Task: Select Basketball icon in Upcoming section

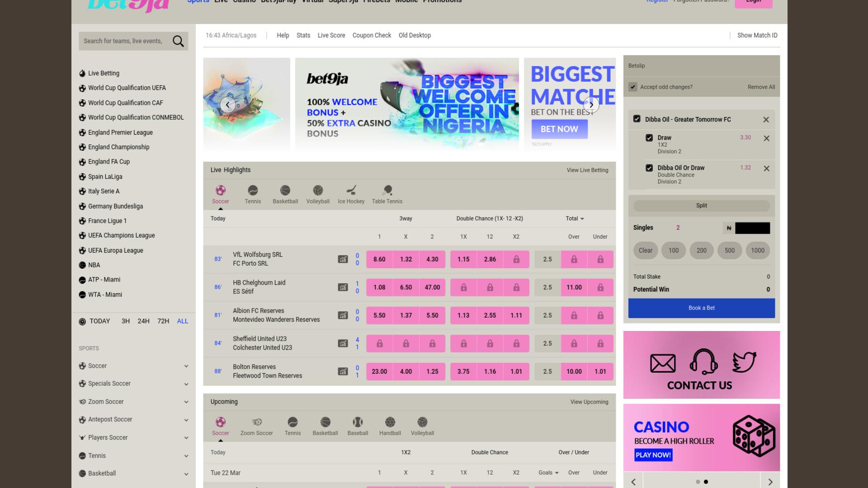Action: (x=325, y=422)
